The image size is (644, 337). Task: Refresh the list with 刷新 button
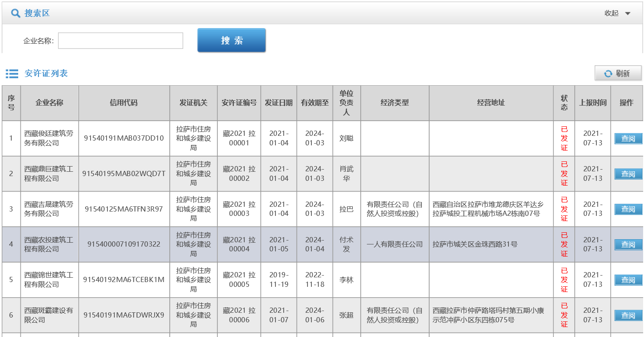(618, 74)
